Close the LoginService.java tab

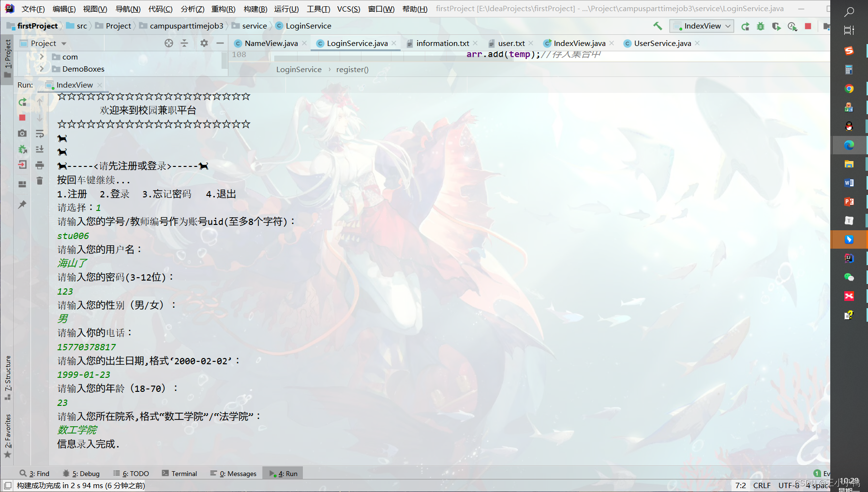point(394,43)
